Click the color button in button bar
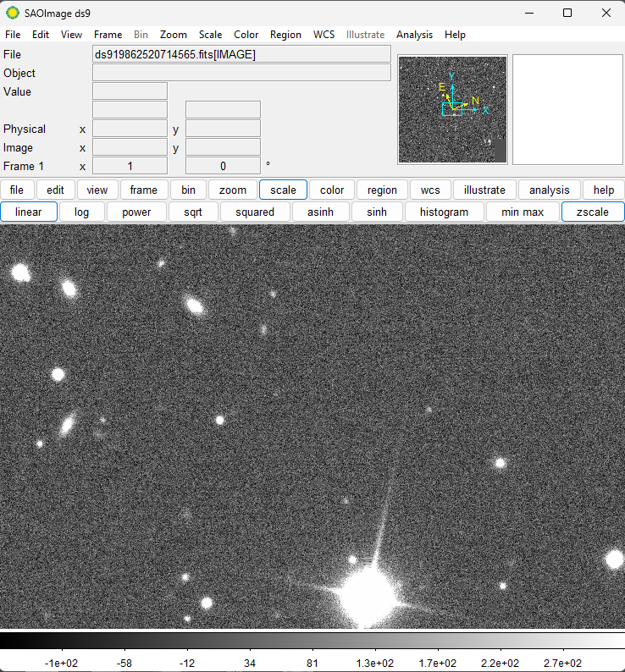Screen dimensions: 625x672 tap(332, 190)
